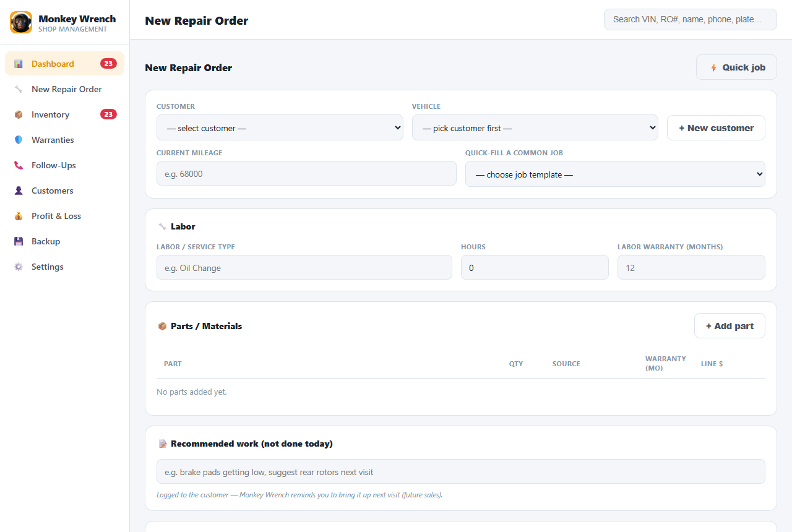This screenshot has height=532, width=792.
Task: Click the Settings gear icon
Action: click(x=19, y=267)
